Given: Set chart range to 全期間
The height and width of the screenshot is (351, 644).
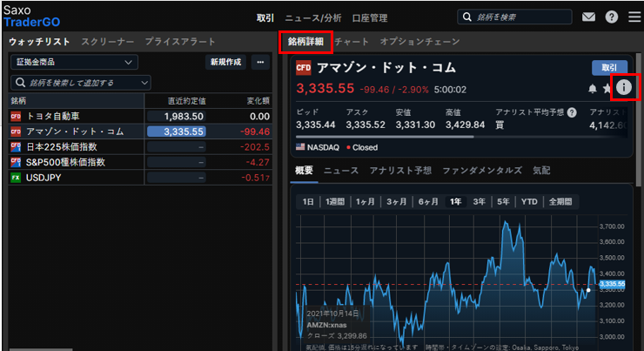Looking at the screenshot, I should coord(560,202).
